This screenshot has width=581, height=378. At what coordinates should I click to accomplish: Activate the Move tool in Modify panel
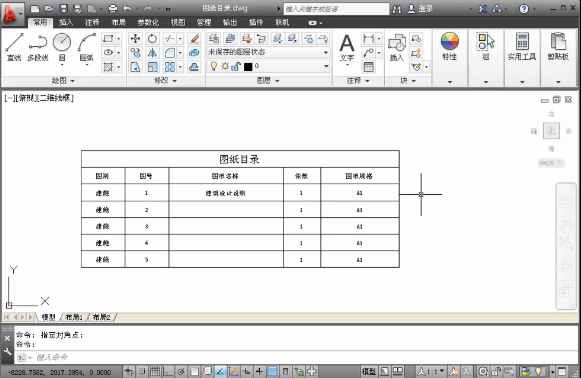click(135, 39)
